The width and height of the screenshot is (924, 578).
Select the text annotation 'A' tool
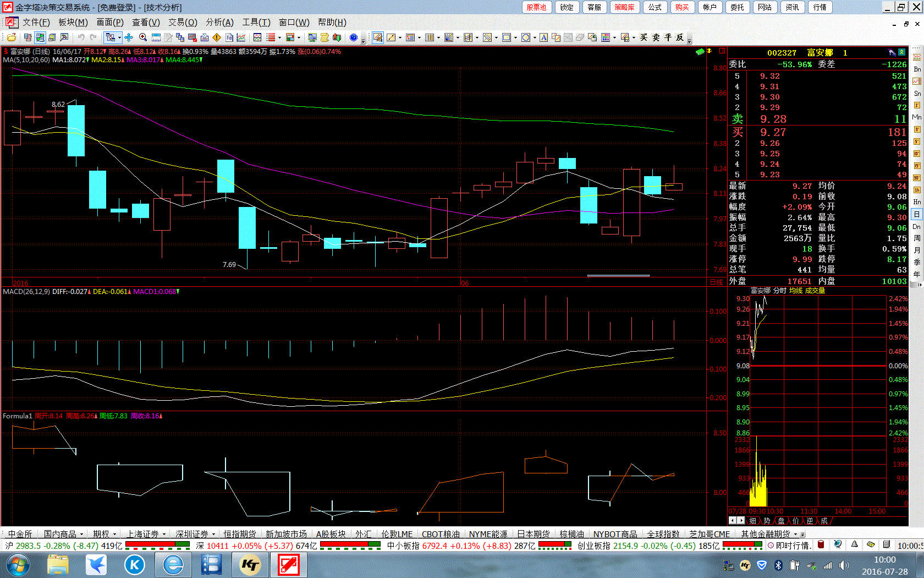click(543, 37)
